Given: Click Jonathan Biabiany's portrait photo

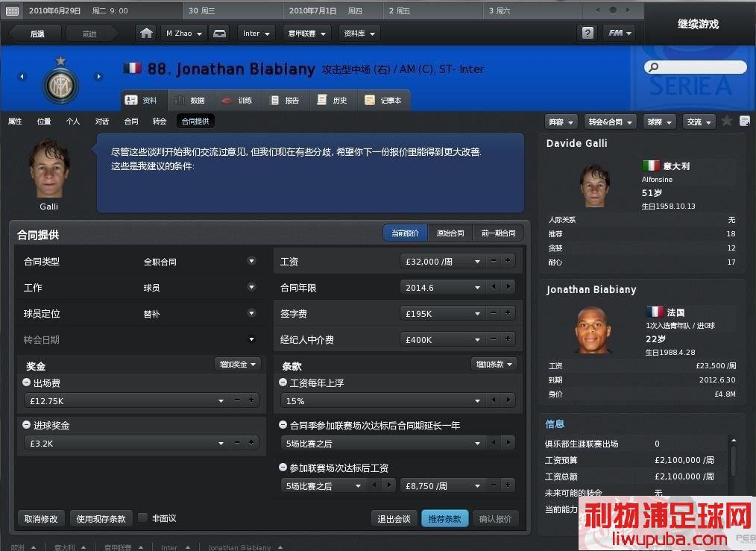Looking at the screenshot, I should (x=593, y=330).
